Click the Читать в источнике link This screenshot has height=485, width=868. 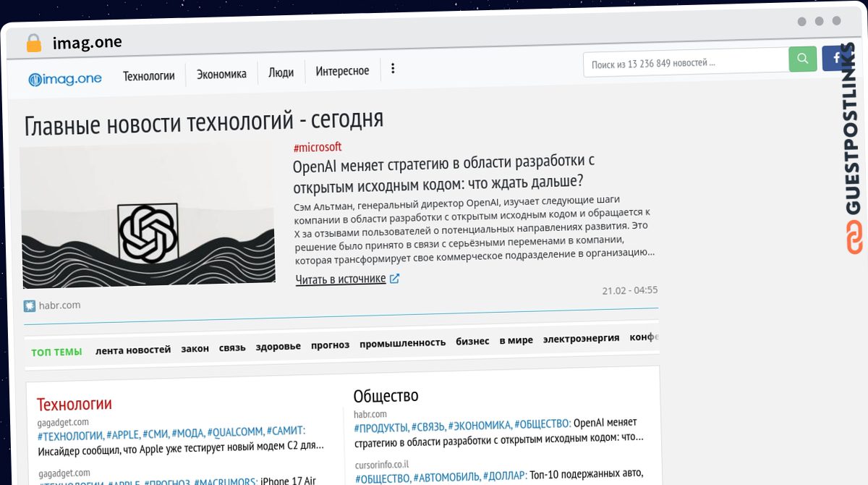click(341, 279)
